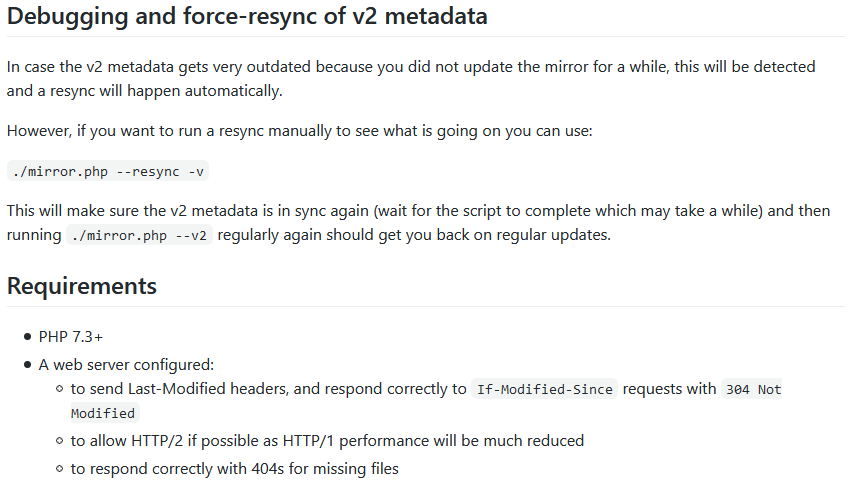Click the bullet marker beside "PHP 7.3+"
The height and width of the screenshot is (484, 856).
[27, 337]
